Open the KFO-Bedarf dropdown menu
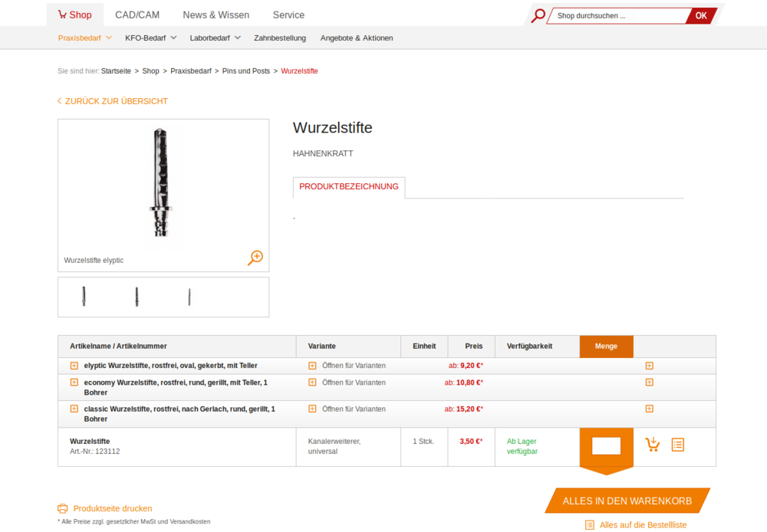The image size is (767, 532). (150, 38)
